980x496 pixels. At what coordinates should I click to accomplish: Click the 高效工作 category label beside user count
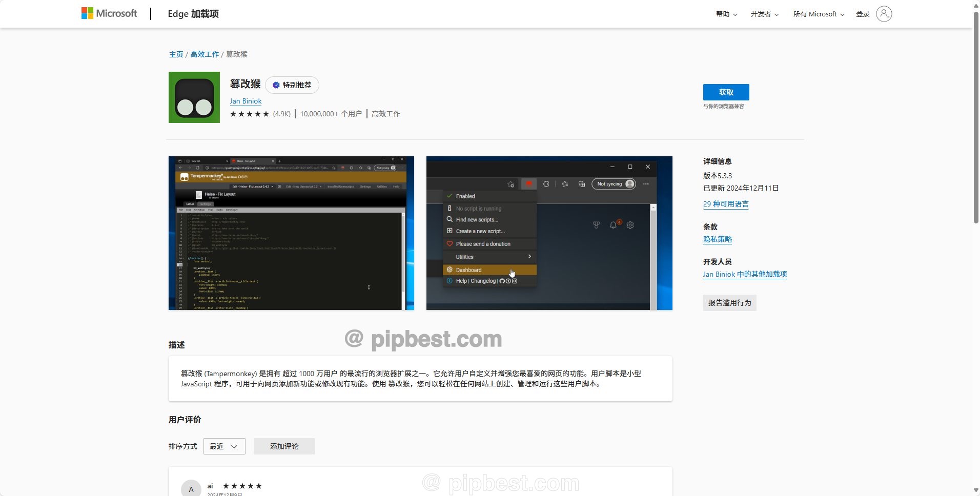coord(386,114)
